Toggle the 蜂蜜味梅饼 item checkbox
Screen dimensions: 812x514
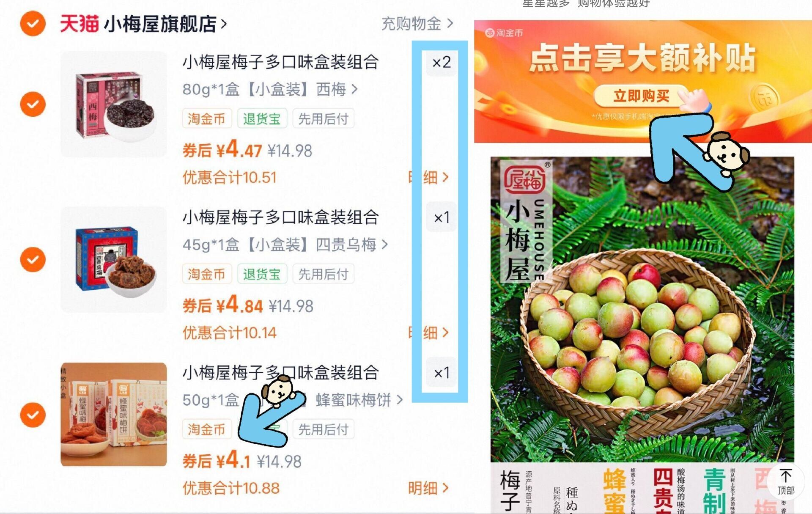coord(33,415)
